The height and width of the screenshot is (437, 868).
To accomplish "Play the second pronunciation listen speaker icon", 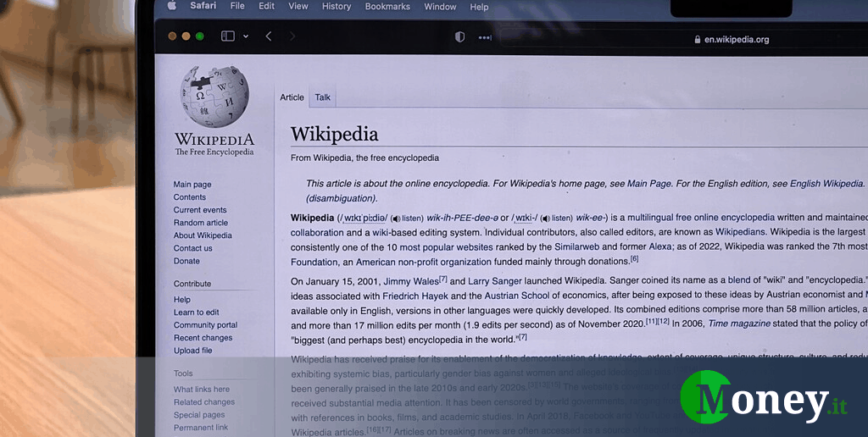I will tap(545, 218).
